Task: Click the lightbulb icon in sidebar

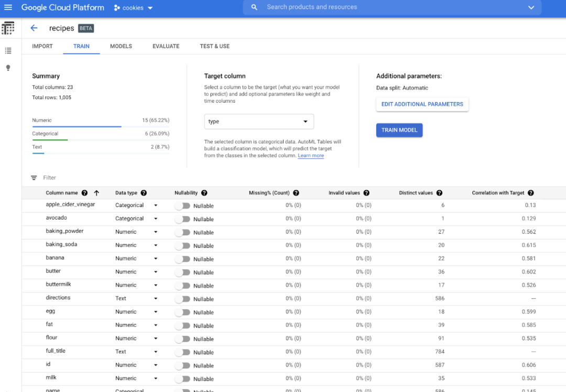Action: coord(8,68)
